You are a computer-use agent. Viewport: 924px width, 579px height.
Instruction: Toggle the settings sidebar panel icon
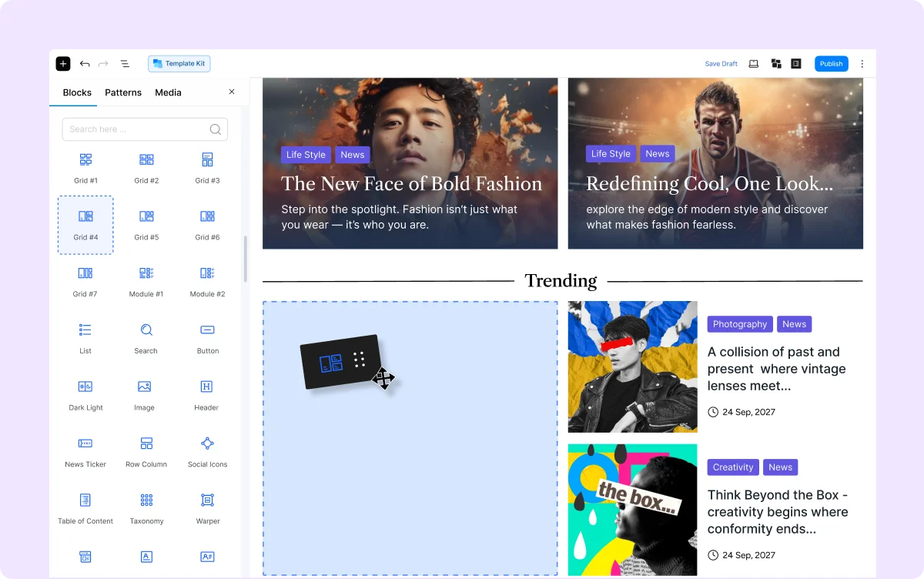pyautogui.click(x=796, y=64)
